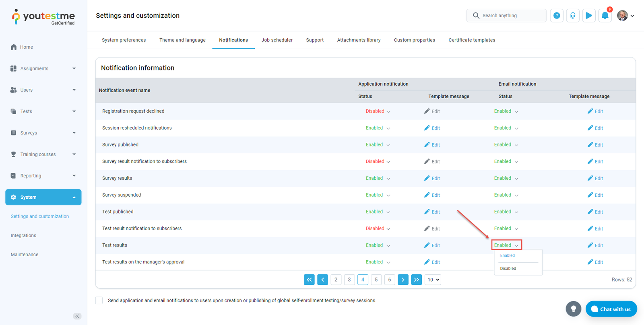This screenshot has height=325, width=644.
Task: Open the notifications bell icon
Action: click(605, 16)
